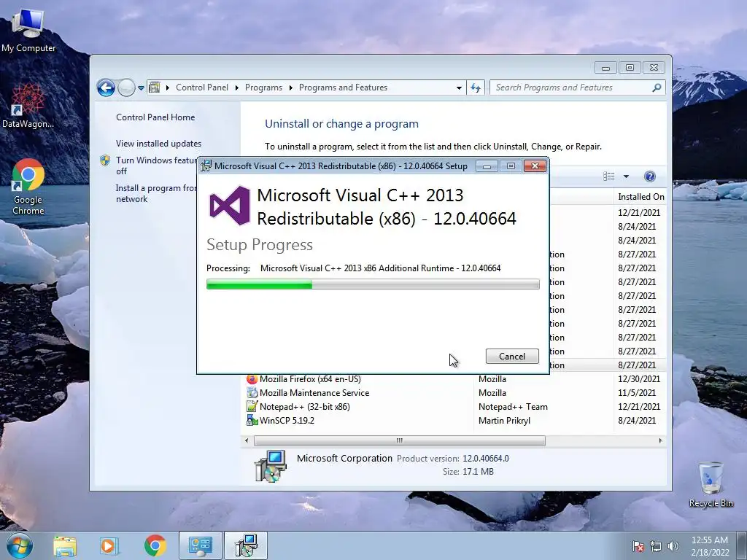Select Mozilla Maintenance Service row
The image size is (747, 560).
453,393
